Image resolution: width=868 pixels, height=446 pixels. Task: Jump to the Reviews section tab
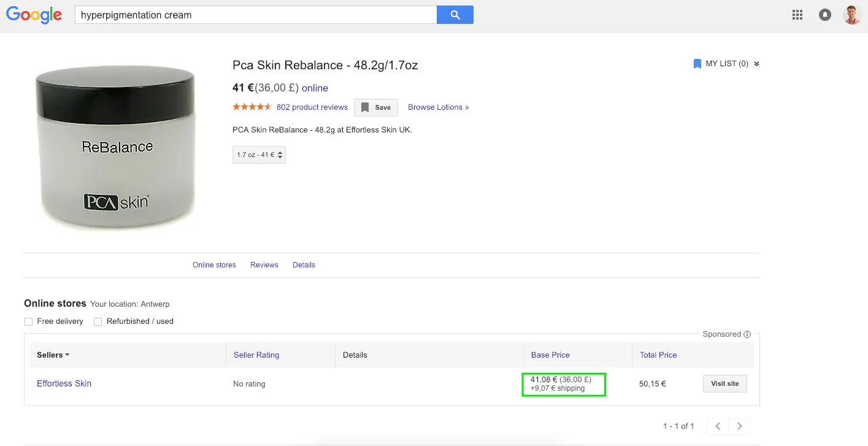[x=264, y=265]
